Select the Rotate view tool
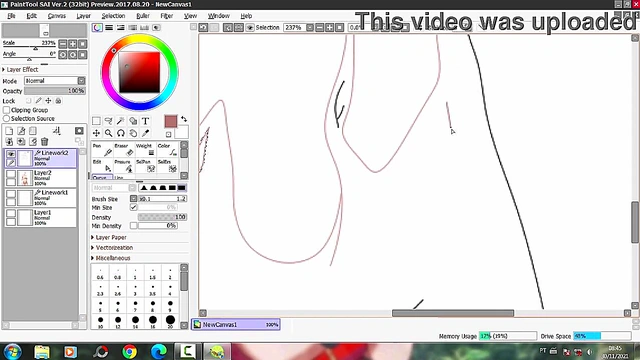Screen dimensions: 640x360 tap(121, 133)
